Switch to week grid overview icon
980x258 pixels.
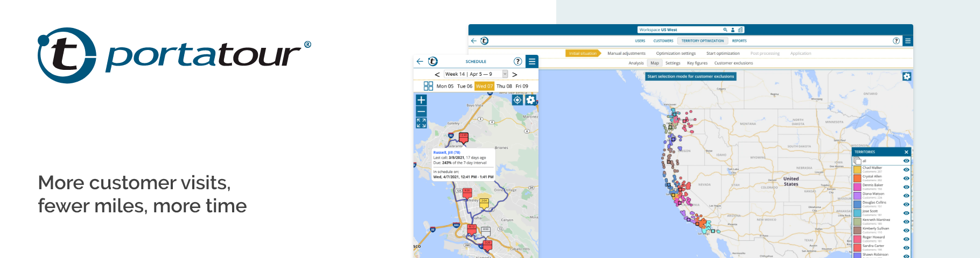pyautogui.click(x=428, y=86)
